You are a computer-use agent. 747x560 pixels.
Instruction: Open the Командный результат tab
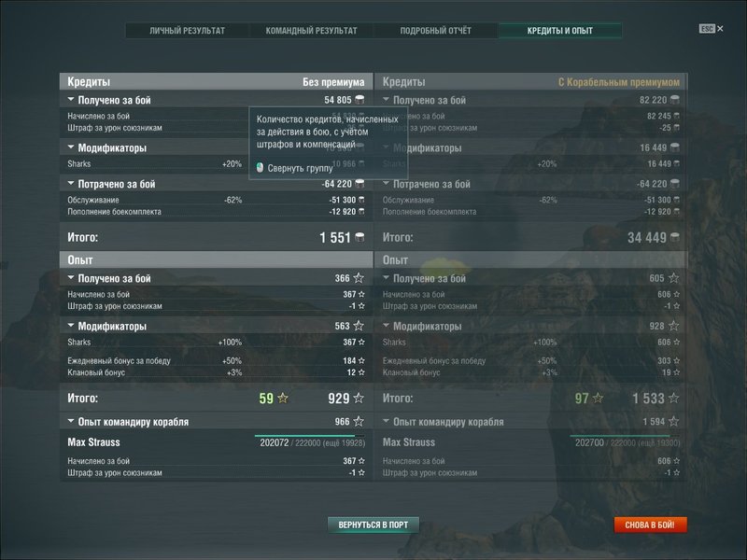coord(311,31)
